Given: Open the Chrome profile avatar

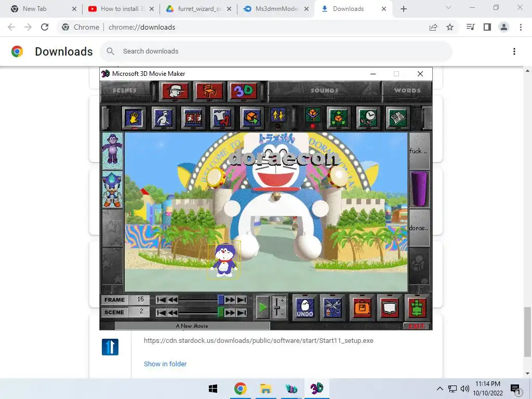Looking at the screenshot, I should pos(504,27).
